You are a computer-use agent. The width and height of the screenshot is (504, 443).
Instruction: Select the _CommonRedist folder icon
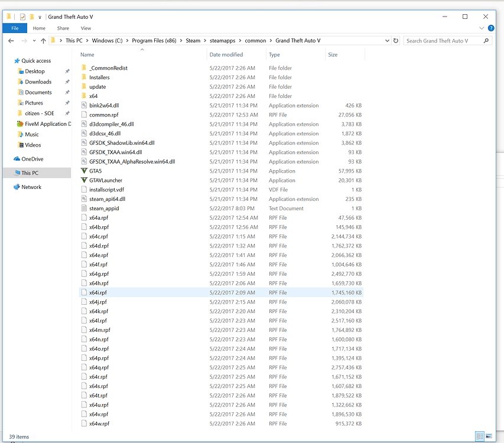pyautogui.click(x=84, y=68)
